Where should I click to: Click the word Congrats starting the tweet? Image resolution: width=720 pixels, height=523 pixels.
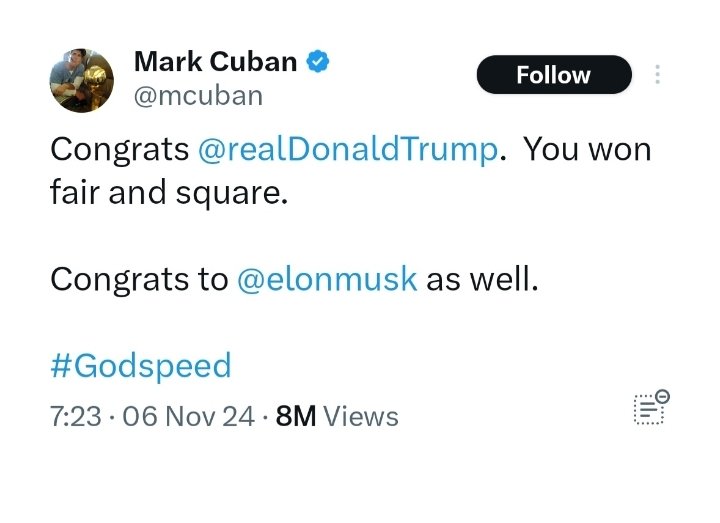point(119,150)
